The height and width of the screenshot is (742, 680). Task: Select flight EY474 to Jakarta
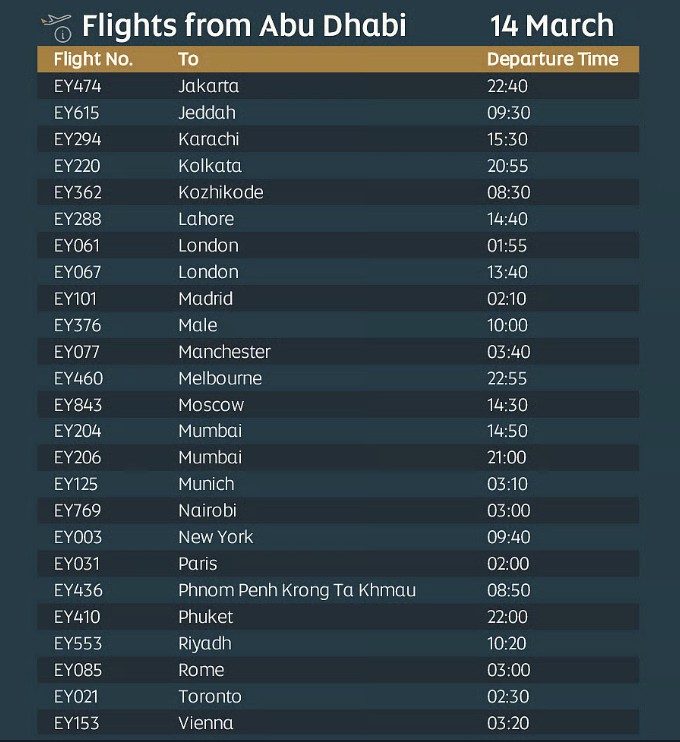[338, 86]
